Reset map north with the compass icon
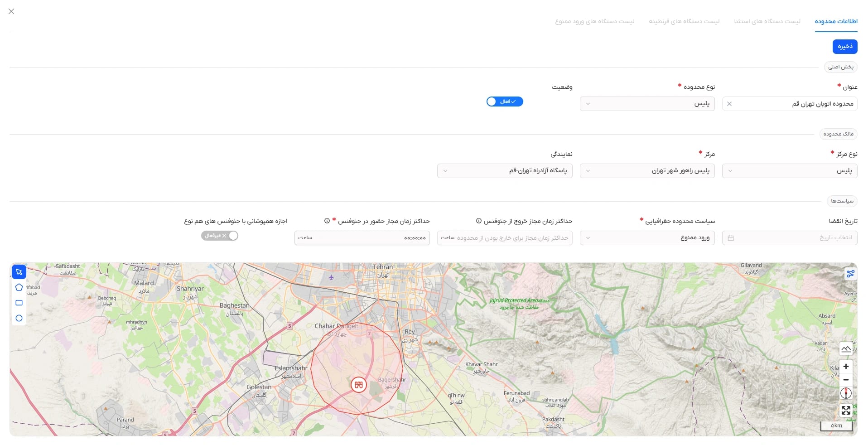 pos(846,393)
